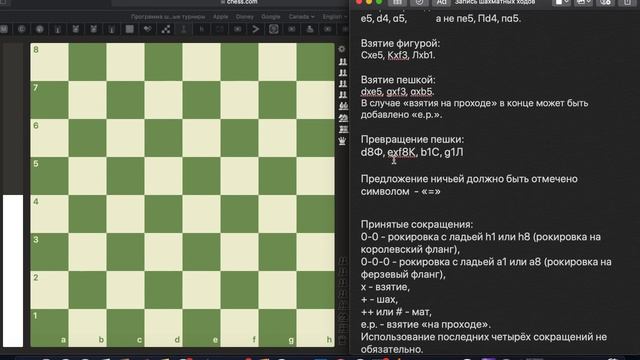Open the board settings gear beside the chessboard
The height and width of the screenshot is (360, 640).
click(x=342, y=49)
